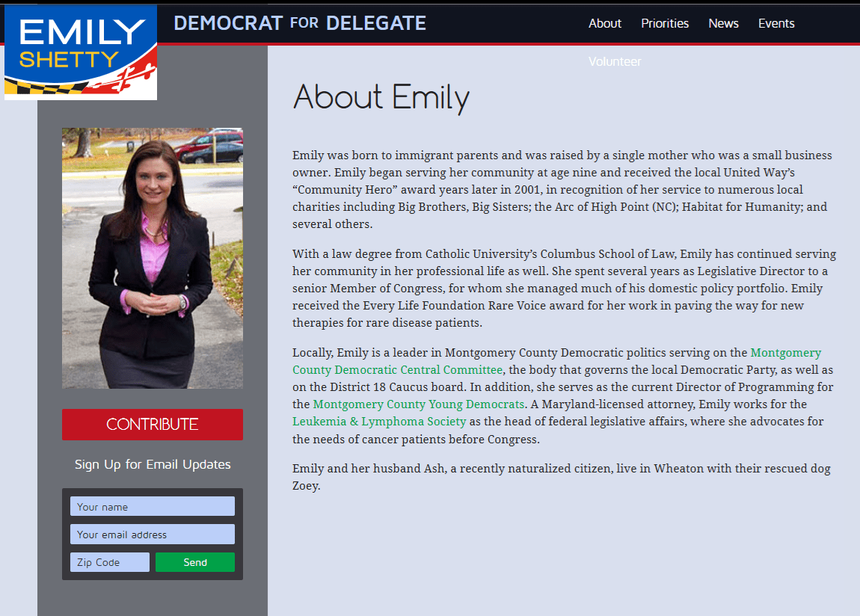
Task: Open the About page from navigation
Action: tap(604, 23)
